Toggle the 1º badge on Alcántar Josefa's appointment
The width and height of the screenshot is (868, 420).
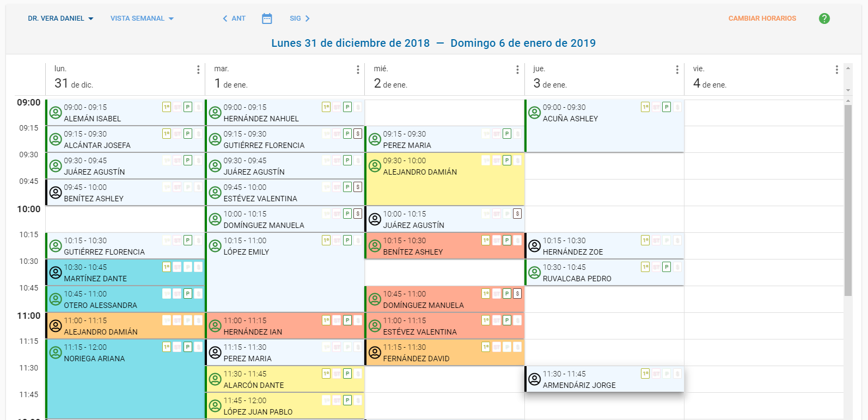point(167,134)
